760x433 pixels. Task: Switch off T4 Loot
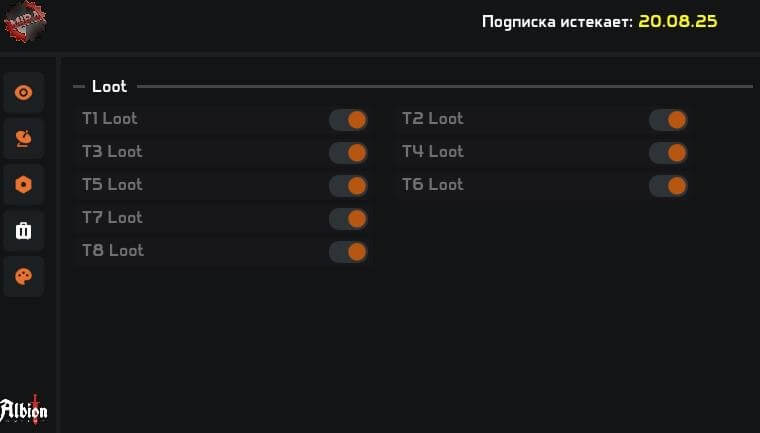[668, 153]
